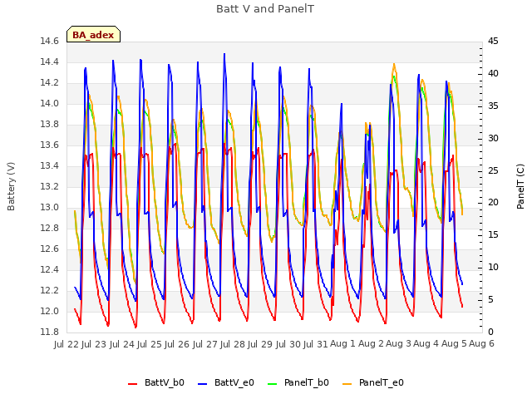Click the red BattV_b0 legend swatch
This screenshot has height=399, width=532.
132,384
